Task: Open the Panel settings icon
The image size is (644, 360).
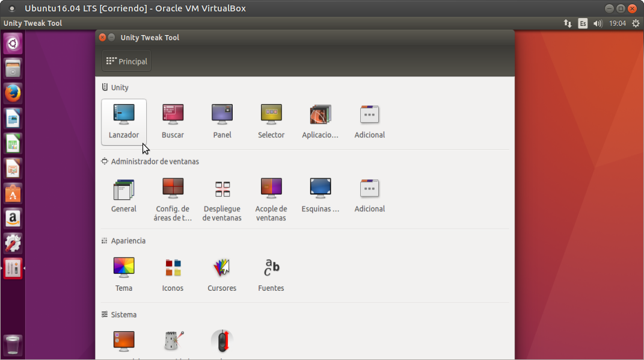Action: pyautogui.click(x=222, y=122)
